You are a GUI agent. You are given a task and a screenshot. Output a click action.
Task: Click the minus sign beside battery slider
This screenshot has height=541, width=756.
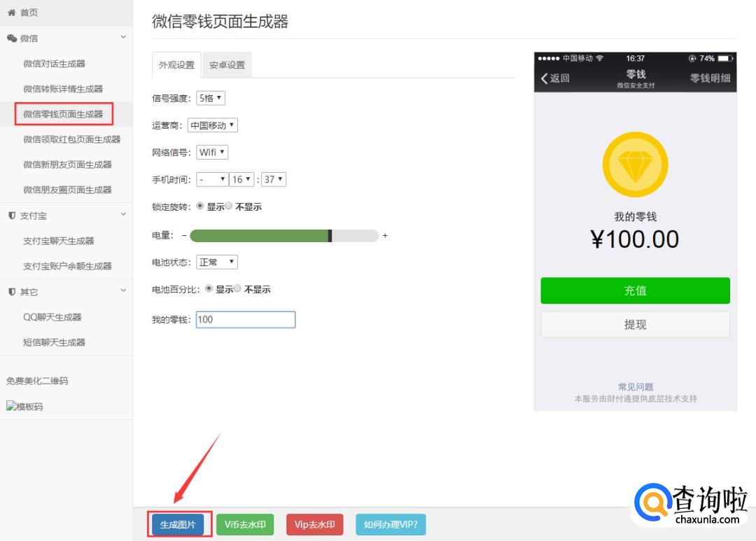pos(184,235)
